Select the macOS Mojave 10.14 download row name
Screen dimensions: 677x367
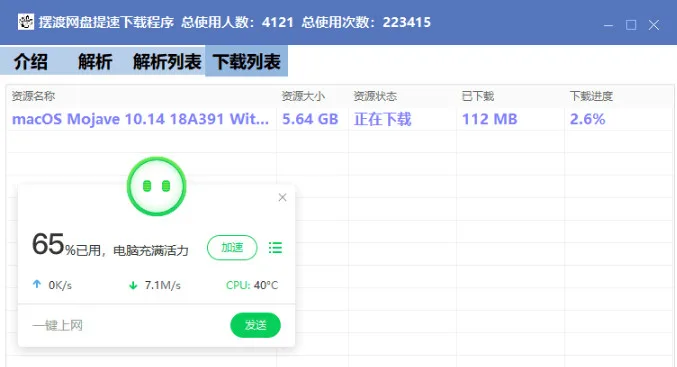[x=140, y=119]
